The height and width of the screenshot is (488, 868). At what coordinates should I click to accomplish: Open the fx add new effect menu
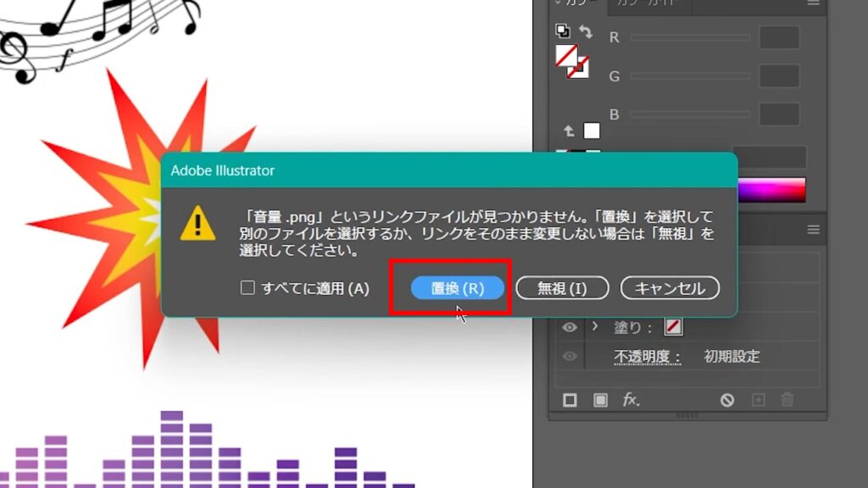pos(632,400)
